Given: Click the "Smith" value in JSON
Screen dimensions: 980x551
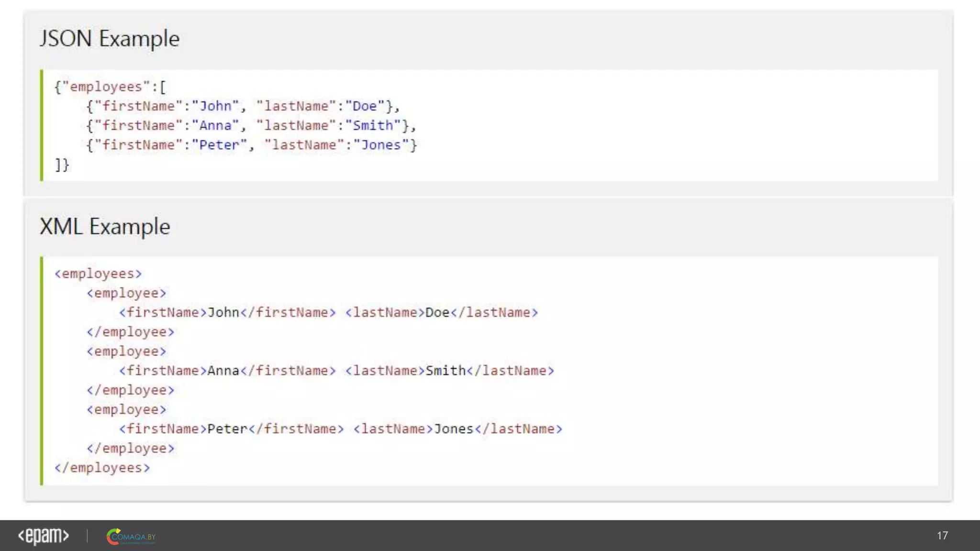Looking at the screenshot, I should [373, 125].
